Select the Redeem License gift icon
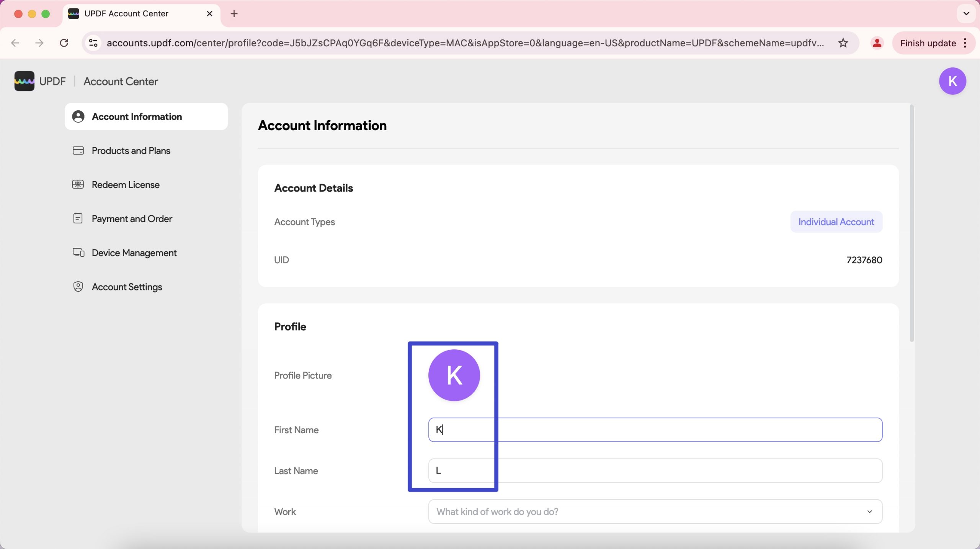The height and width of the screenshot is (549, 980). click(78, 185)
